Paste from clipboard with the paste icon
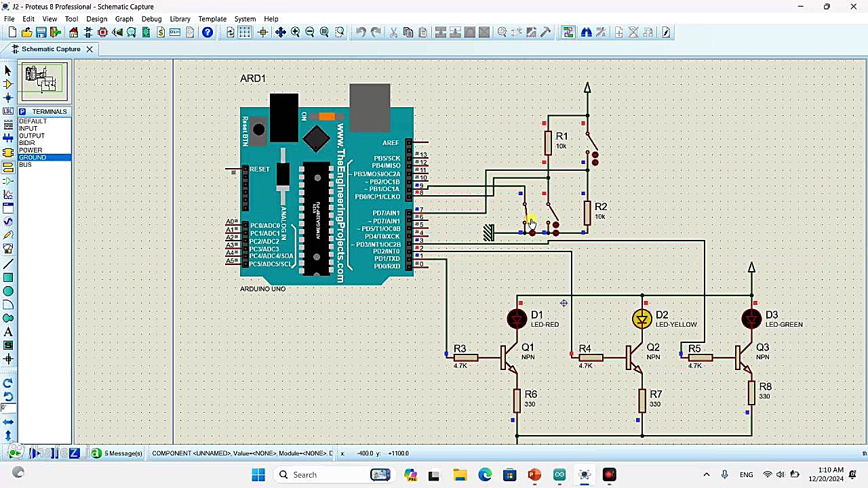 422,33
